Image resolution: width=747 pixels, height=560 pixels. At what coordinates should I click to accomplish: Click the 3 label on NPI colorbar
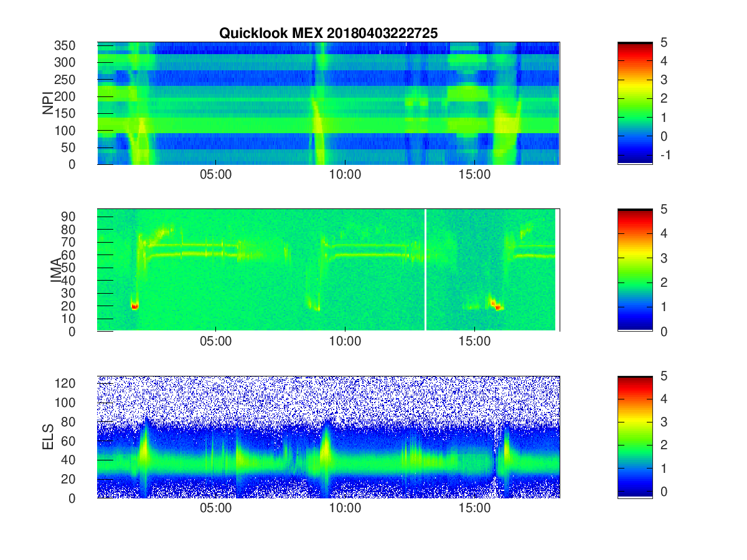coord(664,80)
